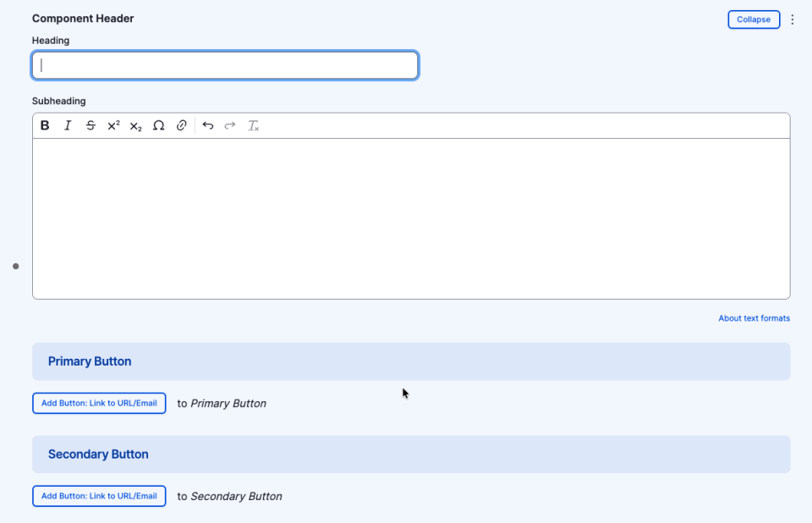The image size is (812, 523).
Task: Enable subscript formatting
Action: (x=135, y=125)
